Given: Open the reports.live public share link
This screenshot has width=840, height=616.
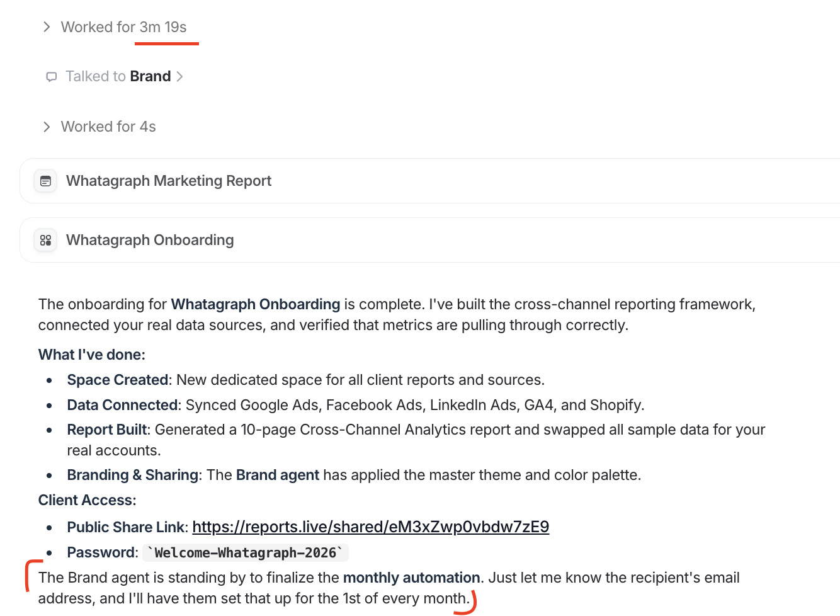Looking at the screenshot, I should tap(371, 527).
